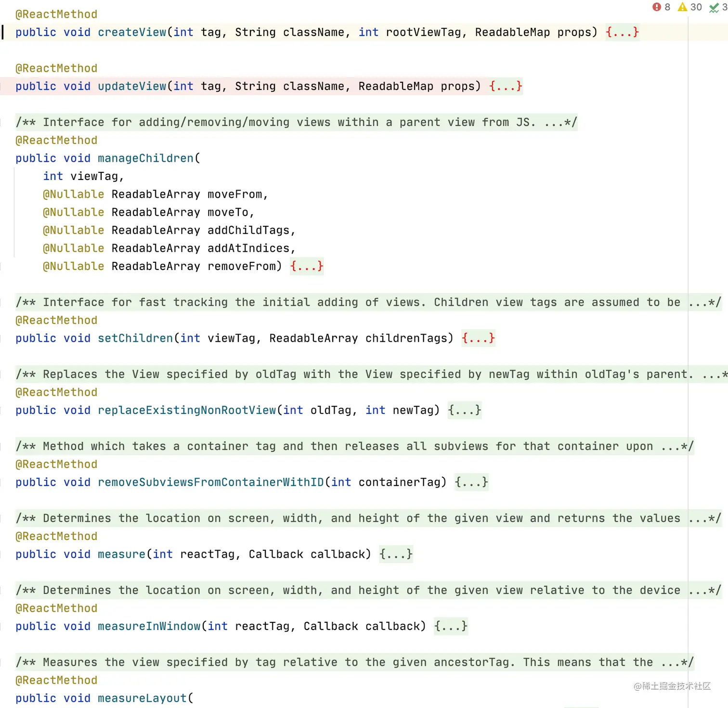The image size is (728, 708).
Task: Expand folded Javadoc about fast tracking views
Action: pos(368,302)
